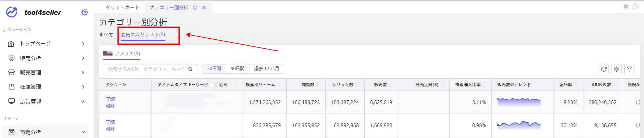Image resolution: width=644 pixels, height=138 pixels.
Task: Click the 広告管理 monitor icon
Action: point(11,101)
